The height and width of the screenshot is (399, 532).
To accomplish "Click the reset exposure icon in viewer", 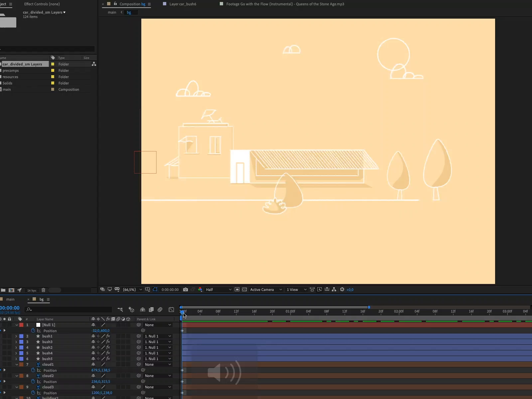I will tap(342, 290).
